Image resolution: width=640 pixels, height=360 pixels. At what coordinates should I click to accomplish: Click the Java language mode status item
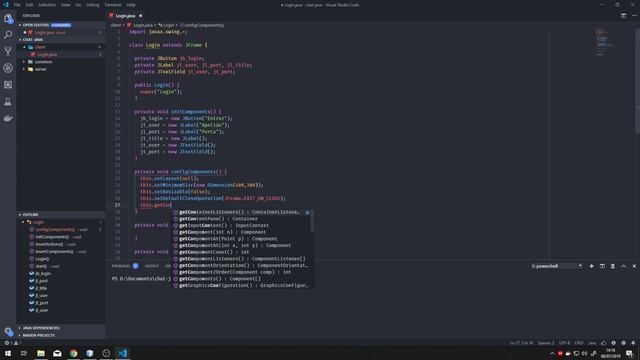(x=592, y=343)
